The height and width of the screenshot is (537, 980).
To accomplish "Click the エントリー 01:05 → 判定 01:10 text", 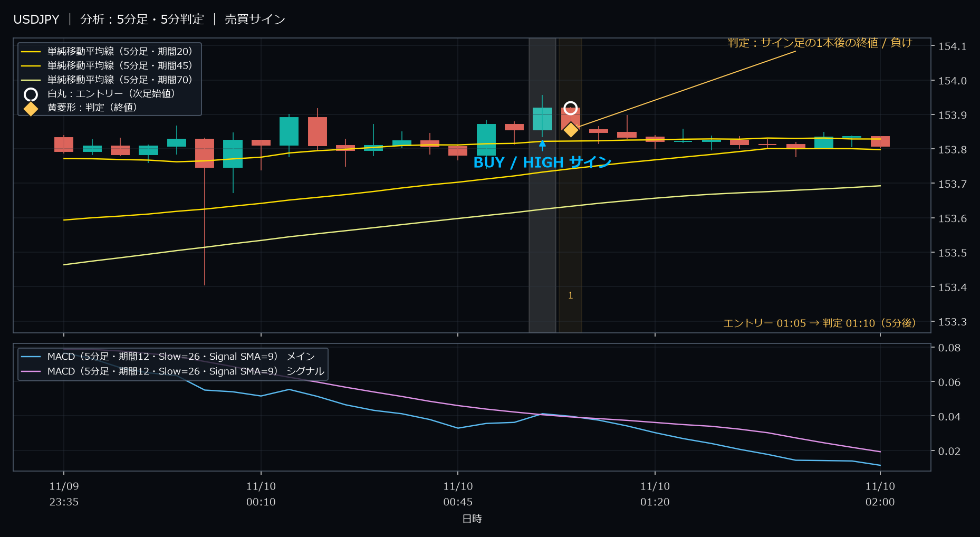I will click(819, 323).
